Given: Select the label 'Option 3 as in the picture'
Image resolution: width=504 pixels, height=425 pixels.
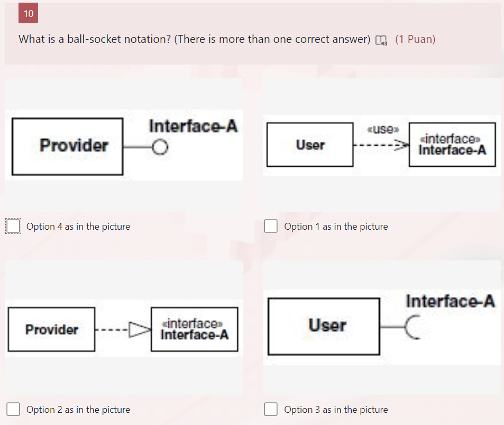Looking at the screenshot, I should (336, 410).
